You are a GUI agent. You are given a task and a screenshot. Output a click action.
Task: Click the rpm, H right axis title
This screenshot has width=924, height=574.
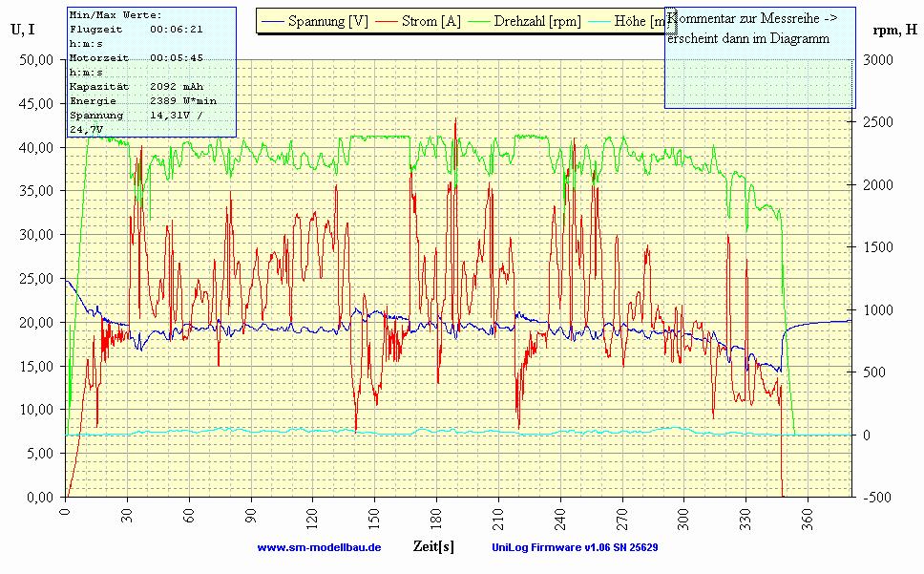tap(893, 30)
